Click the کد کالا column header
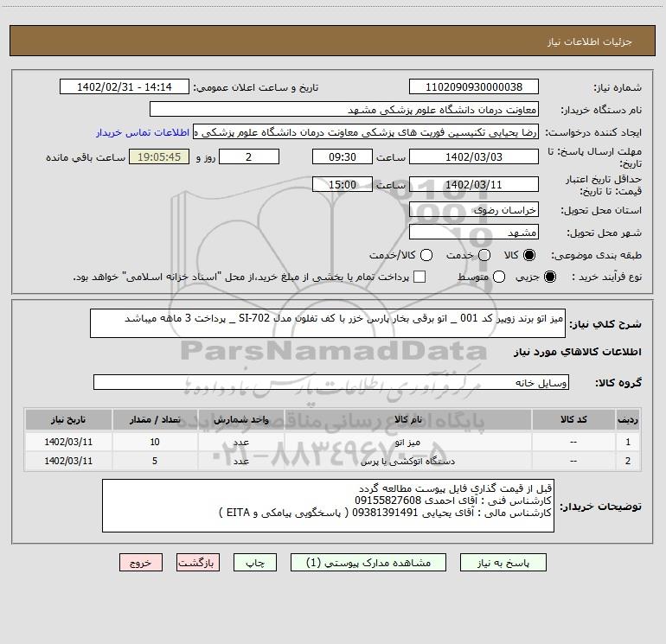The image size is (666, 644). coord(573,419)
